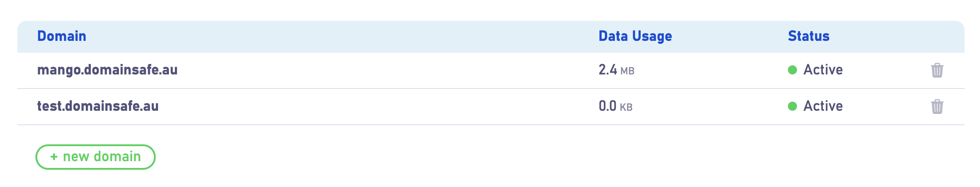
Task: Open the mango.domainsafe.au domain entry
Action: (x=107, y=70)
